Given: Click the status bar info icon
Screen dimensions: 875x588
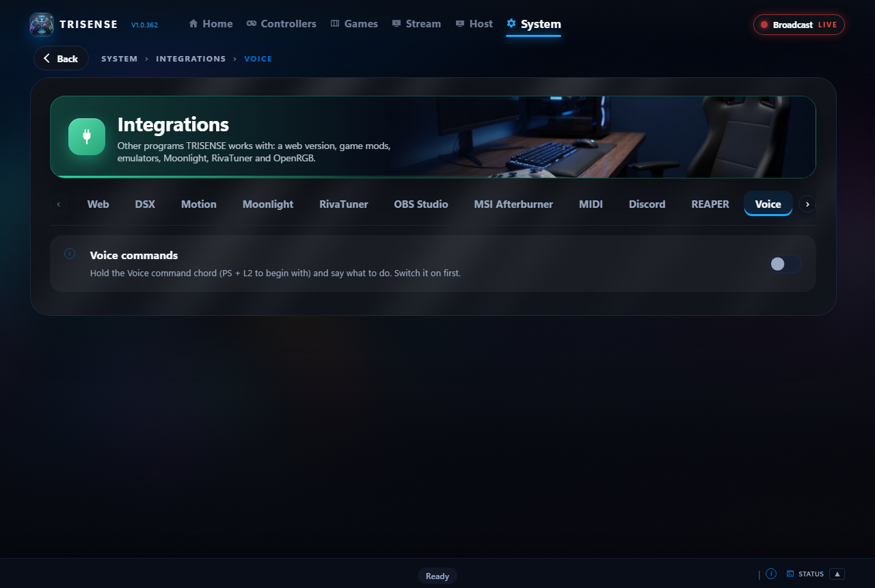Looking at the screenshot, I should [x=771, y=574].
